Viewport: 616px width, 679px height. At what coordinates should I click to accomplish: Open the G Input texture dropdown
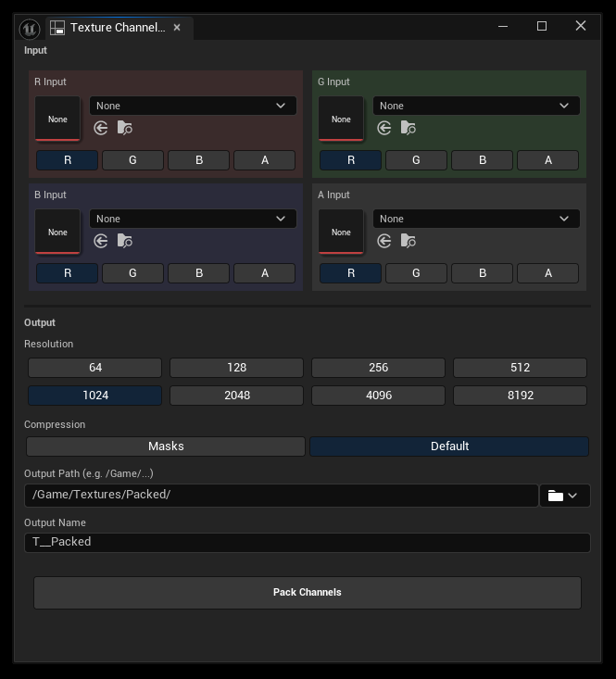pos(476,106)
